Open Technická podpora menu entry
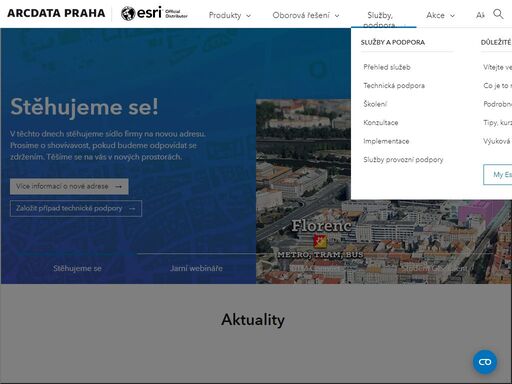 coord(394,86)
